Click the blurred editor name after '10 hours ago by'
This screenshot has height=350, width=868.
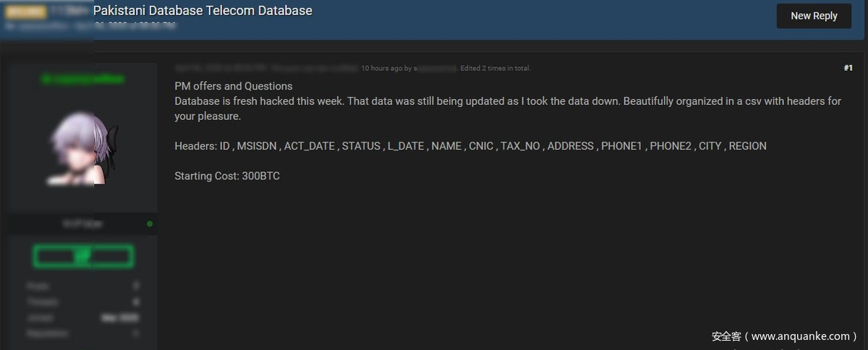[x=435, y=69]
